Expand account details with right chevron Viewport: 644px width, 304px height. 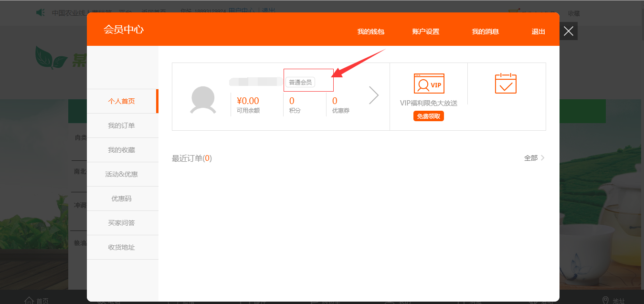(374, 95)
